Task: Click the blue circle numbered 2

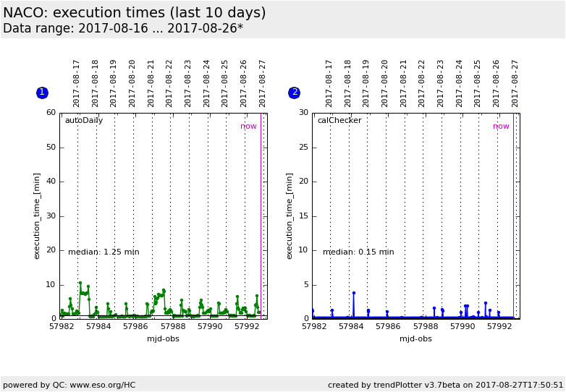Action: click(294, 93)
